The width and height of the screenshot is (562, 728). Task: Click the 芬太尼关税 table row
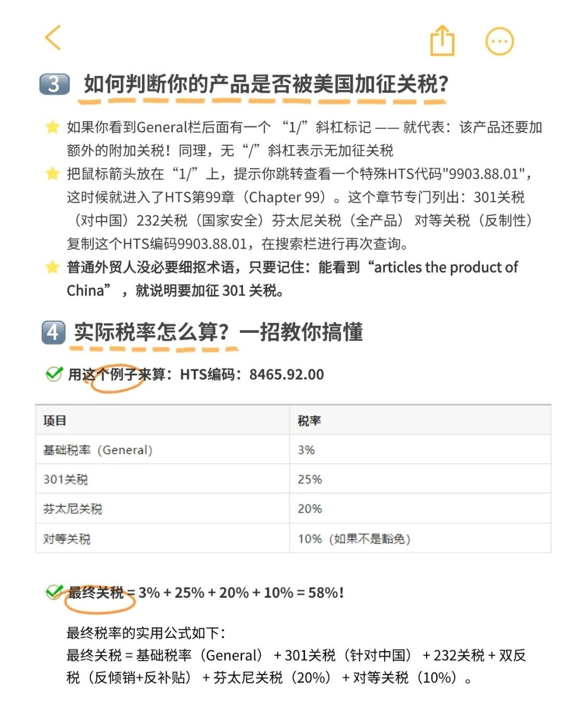293,509
